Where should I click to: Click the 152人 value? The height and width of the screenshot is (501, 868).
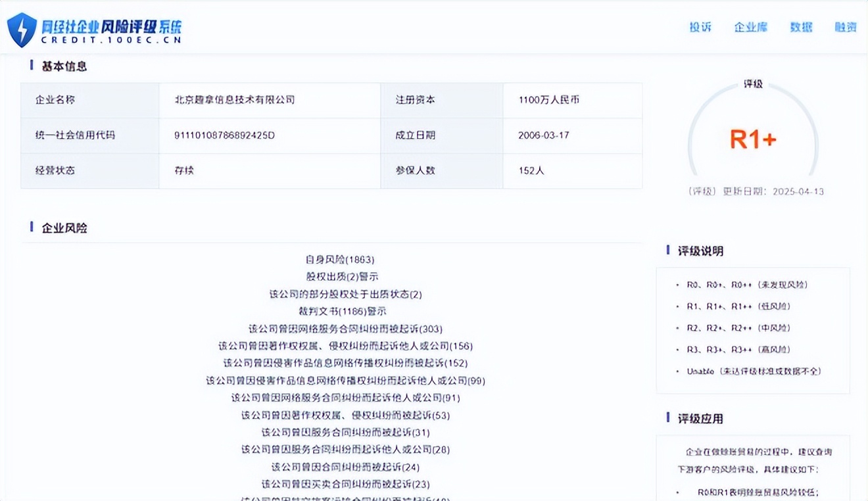(531, 171)
